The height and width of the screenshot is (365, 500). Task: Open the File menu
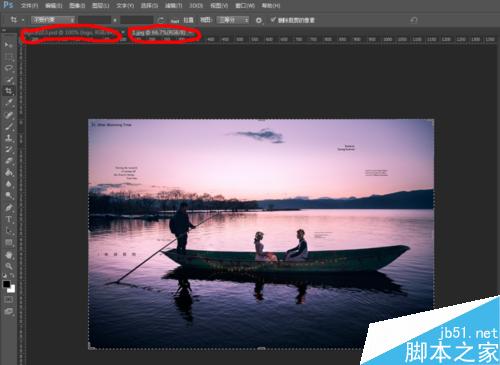click(30, 6)
